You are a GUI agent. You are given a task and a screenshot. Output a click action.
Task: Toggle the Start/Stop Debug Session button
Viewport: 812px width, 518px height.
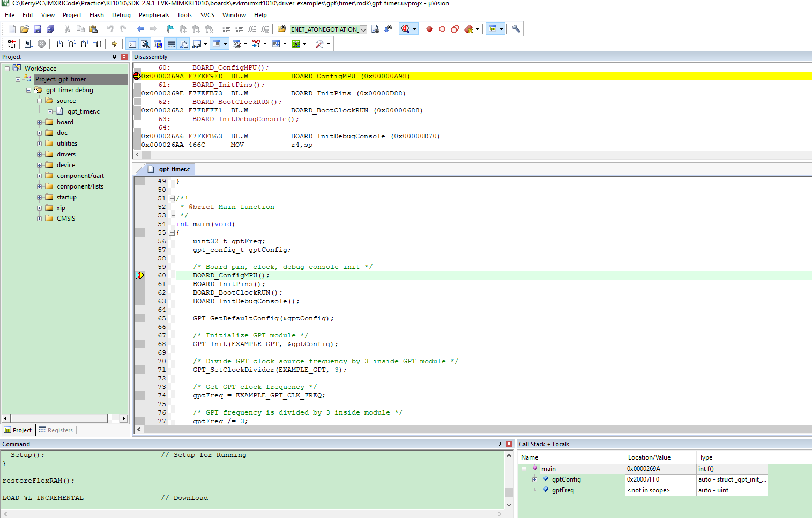tap(406, 29)
